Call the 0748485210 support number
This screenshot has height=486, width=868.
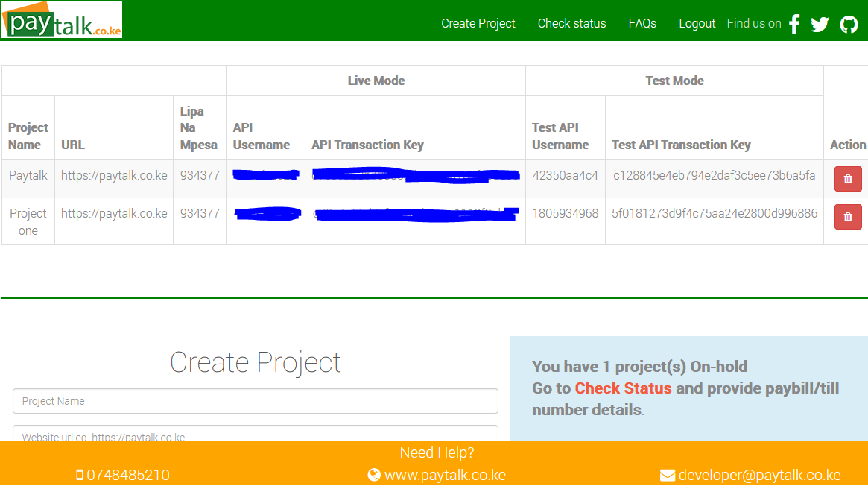[128, 475]
